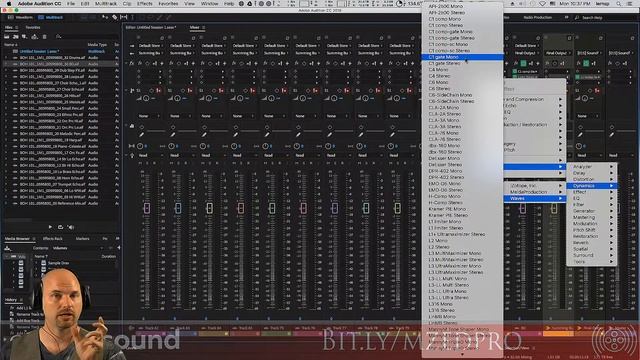Screen dimensions: 640x360
Task: Open Default Stereo input dropdown on leftmost channel
Action: point(150,46)
